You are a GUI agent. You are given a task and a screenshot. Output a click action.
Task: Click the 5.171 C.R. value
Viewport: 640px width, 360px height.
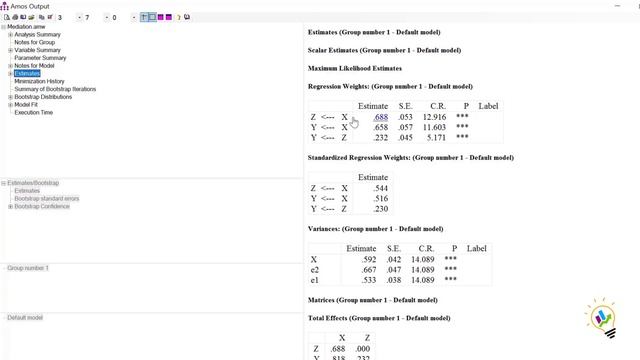point(436,138)
